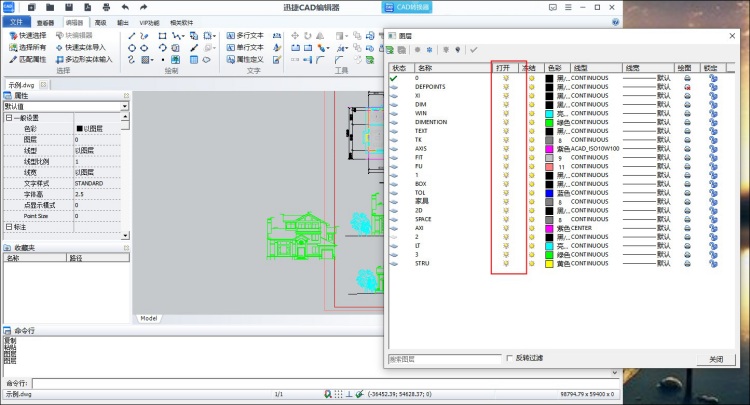Image resolution: width=750 pixels, height=405 pixels.
Task: Toggle freeze sun icon for layer DIM
Action: coord(531,105)
